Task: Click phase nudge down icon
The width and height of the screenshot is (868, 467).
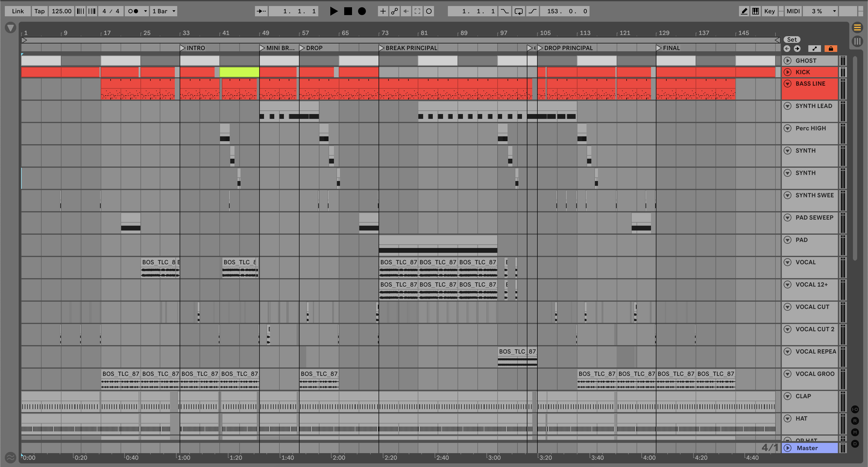Action: coord(80,11)
